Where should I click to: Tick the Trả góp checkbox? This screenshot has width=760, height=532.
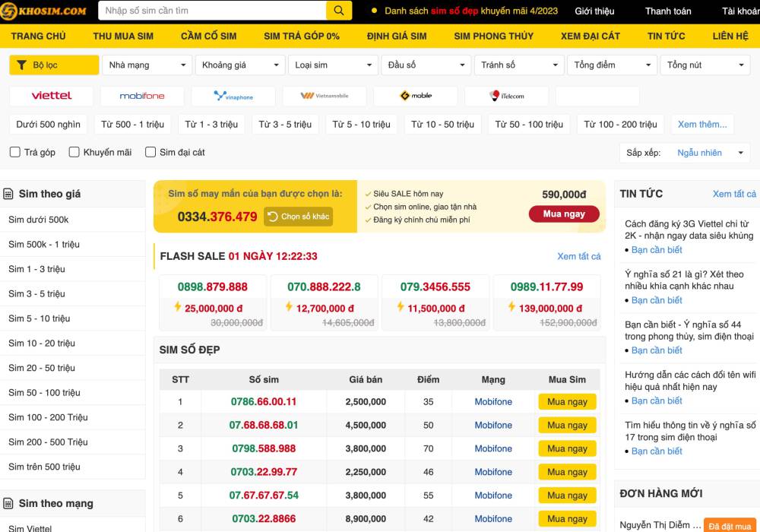click(15, 152)
